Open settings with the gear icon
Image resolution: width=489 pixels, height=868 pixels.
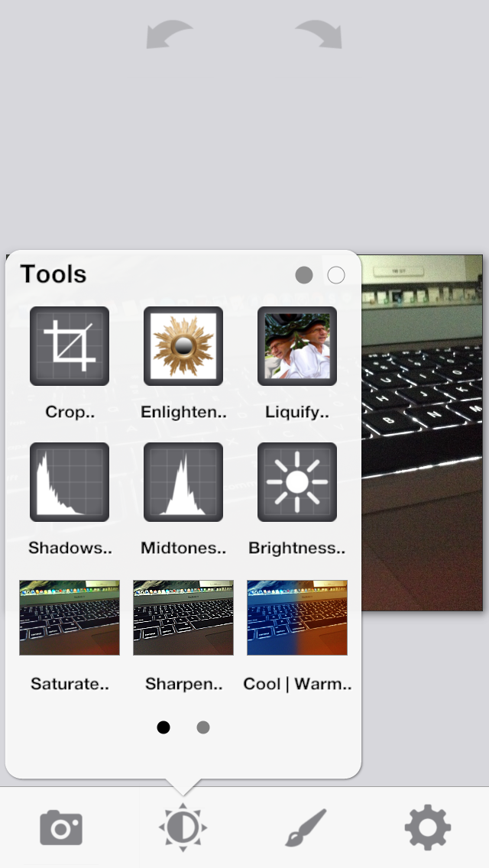[428, 828]
